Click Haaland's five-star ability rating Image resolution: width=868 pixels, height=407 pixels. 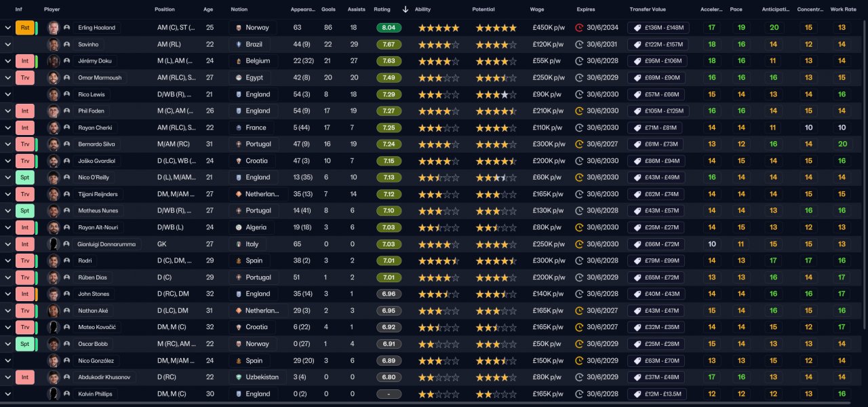point(439,28)
